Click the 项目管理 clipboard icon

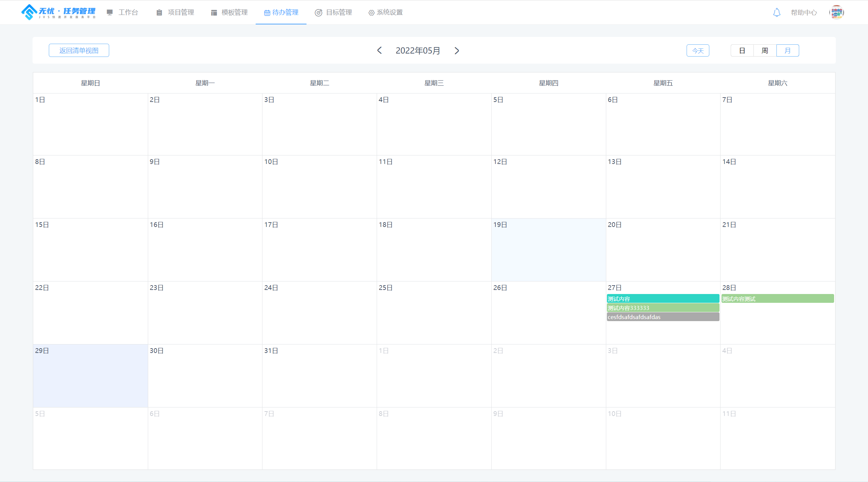(159, 13)
